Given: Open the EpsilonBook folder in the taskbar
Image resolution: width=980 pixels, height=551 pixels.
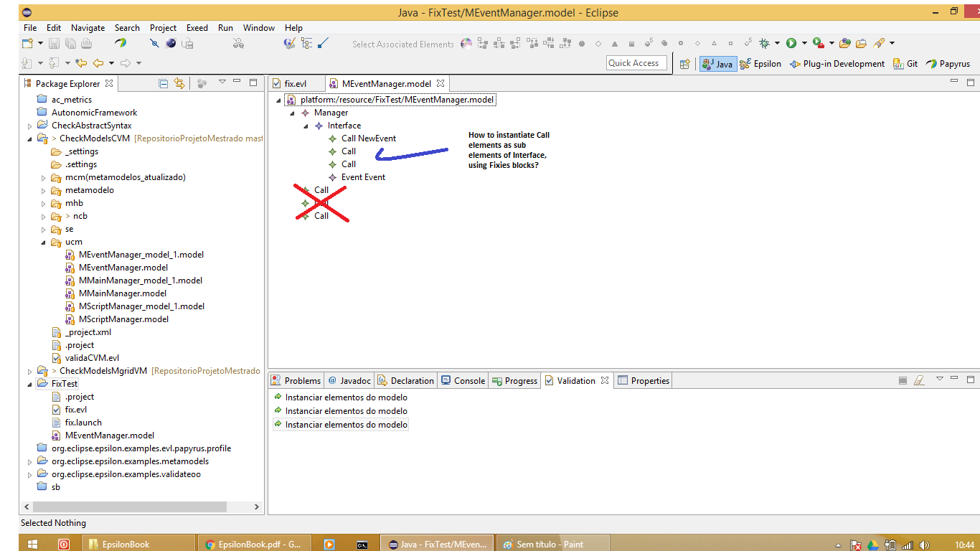Looking at the screenshot, I should coord(138,544).
